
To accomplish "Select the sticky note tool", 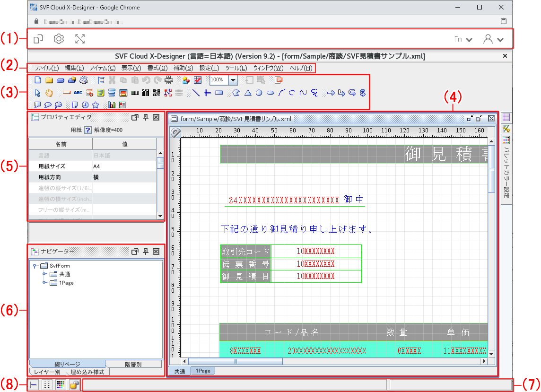I will click(x=75, y=105).
